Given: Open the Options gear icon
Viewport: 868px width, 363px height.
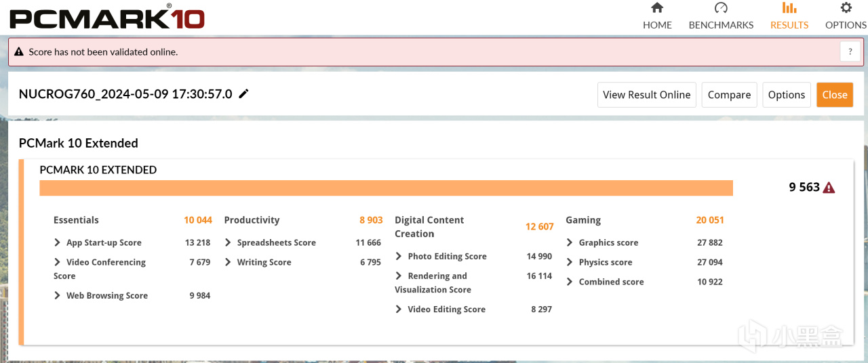Looking at the screenshot, I should (846, 8).
